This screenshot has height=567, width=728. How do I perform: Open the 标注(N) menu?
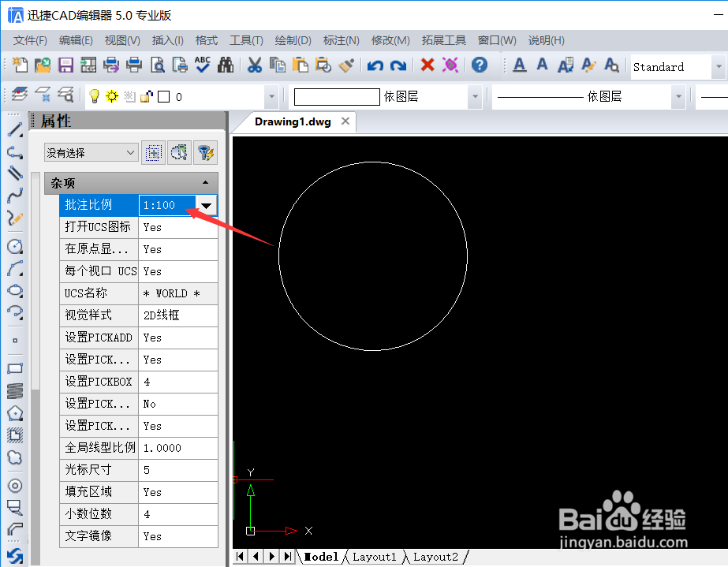(x=341, y=40)
